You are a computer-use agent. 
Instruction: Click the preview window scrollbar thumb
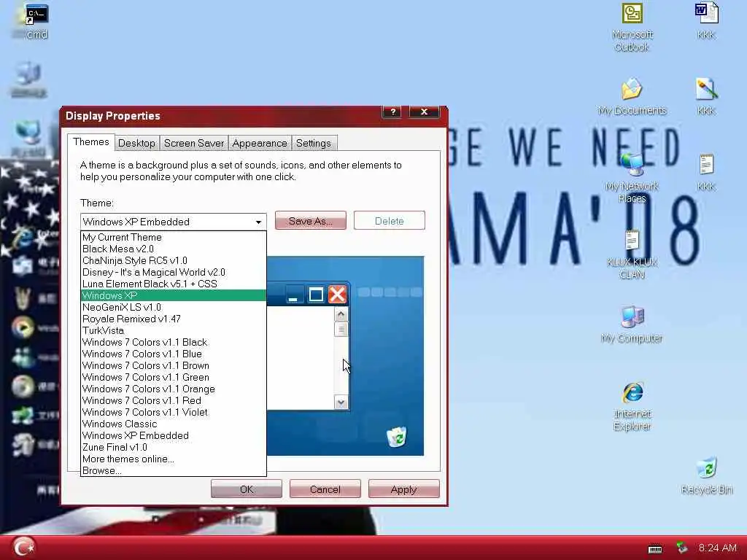pos(341,329)
